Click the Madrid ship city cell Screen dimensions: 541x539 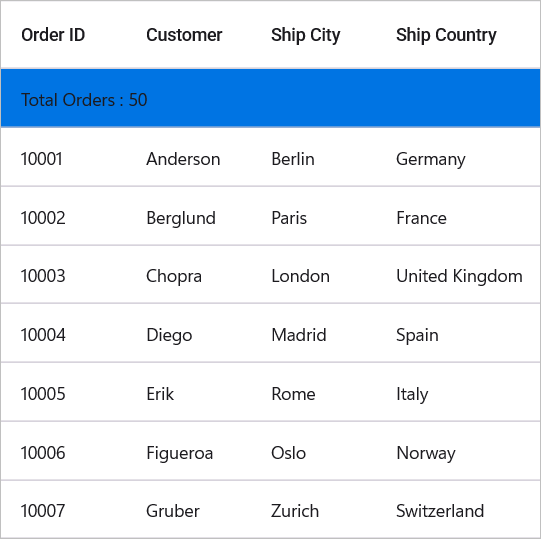pos(313,333)
